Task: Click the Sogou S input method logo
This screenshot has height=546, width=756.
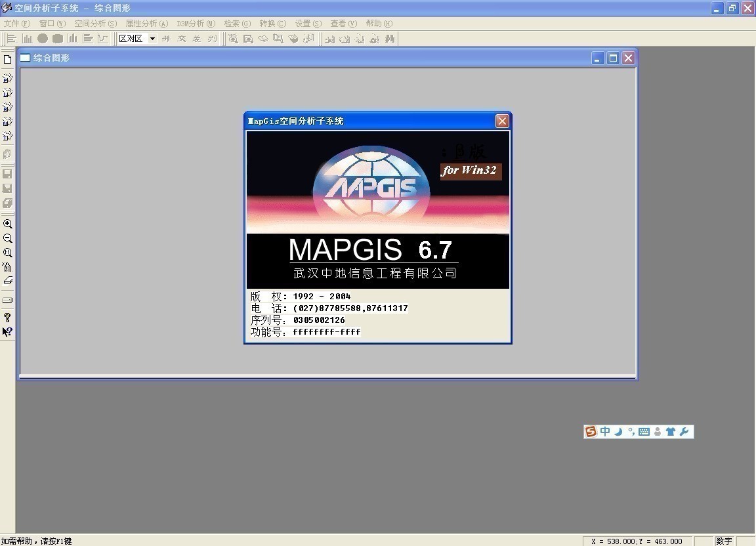Action: 591,431
